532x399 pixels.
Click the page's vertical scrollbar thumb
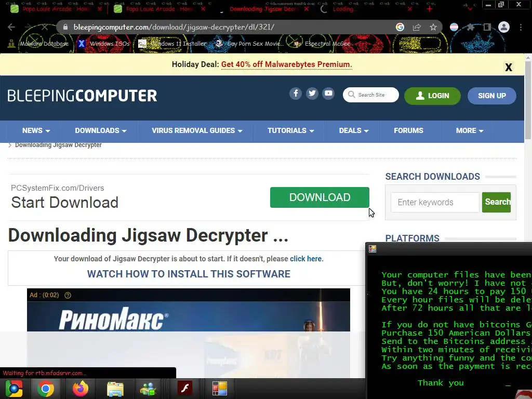click(x=528, y=100)
